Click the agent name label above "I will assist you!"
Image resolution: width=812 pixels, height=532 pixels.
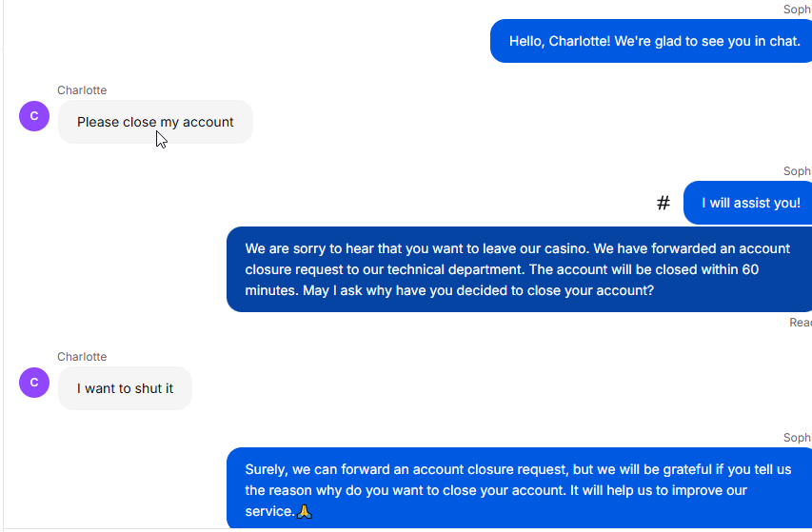[798, 171]
